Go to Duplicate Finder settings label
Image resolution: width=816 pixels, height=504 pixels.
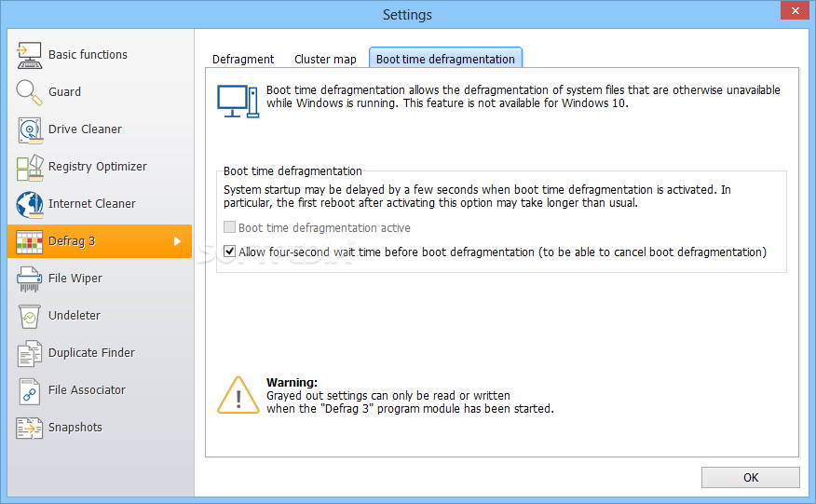click(91, 353)
